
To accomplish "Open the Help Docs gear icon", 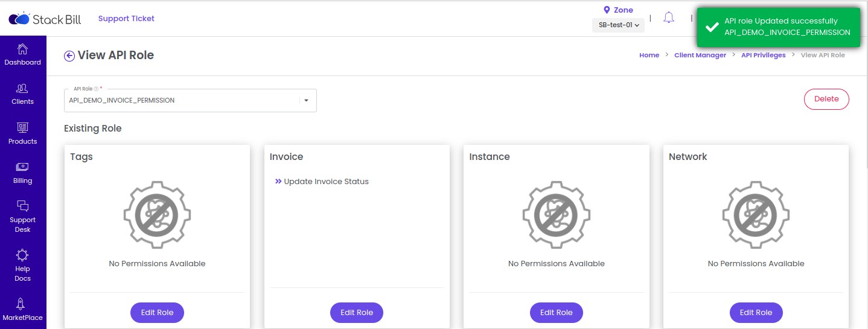I will pyautogui.click(x=22, y=255).
